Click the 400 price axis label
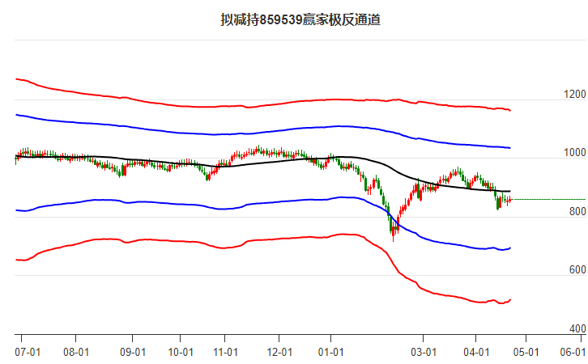Image resolution: width=588 pixels, height=364 pixels. [x=577, y=328]
